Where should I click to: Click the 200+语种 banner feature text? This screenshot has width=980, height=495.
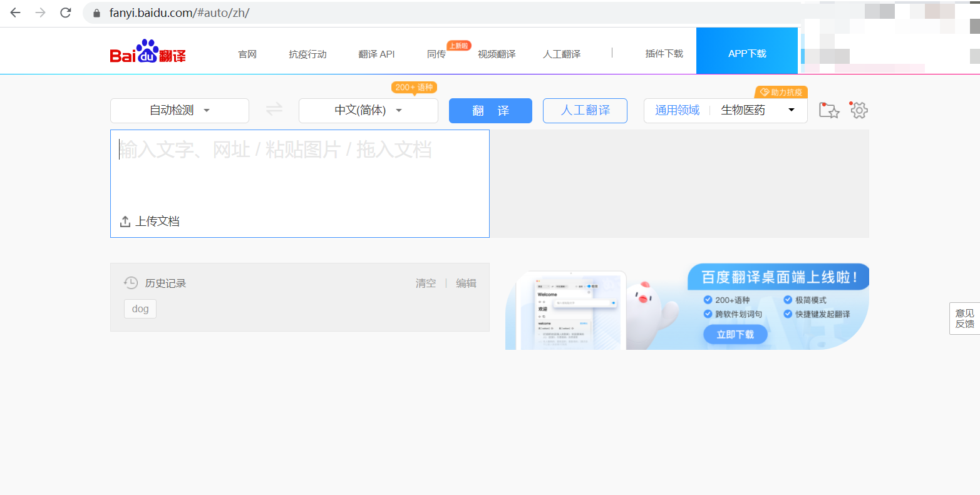coord(733,300)
